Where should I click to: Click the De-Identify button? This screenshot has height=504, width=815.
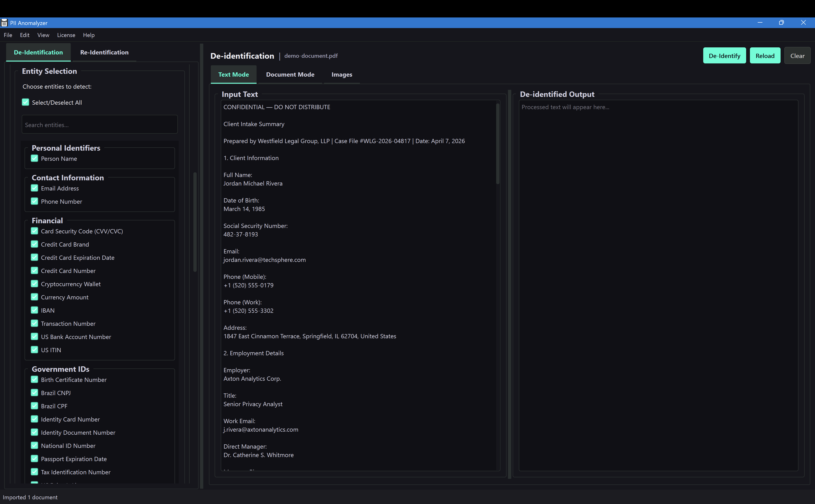click(x=725, y=56)
